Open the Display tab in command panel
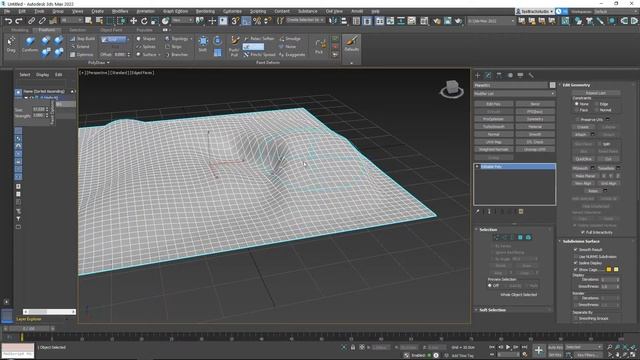This screenshot has height=360, width=640. (x=520, y=76)
